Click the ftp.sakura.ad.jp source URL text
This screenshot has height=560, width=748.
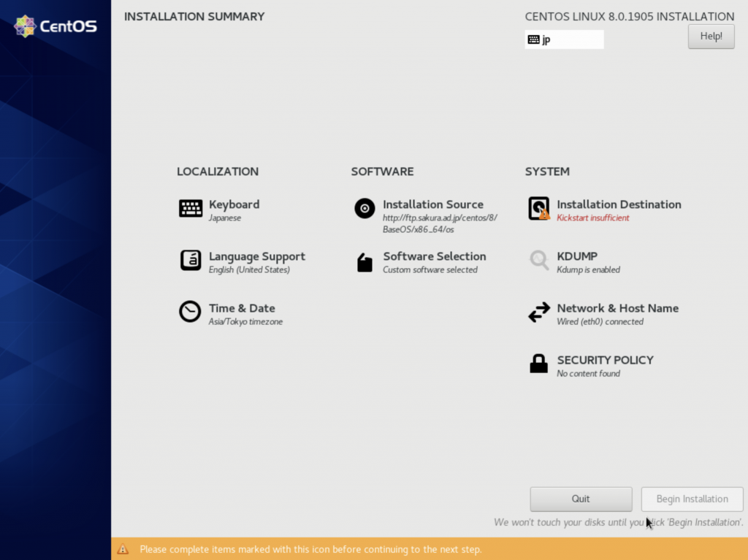click(x=439, y=223)
